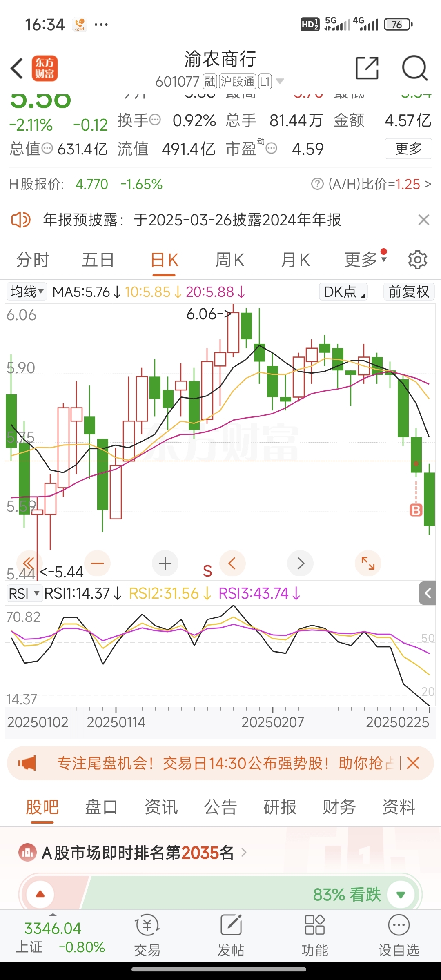Open the 专注尾盘机会 promotion banner
The width and height of the screenshot is (441, 980).
click(x=220, y=763)
